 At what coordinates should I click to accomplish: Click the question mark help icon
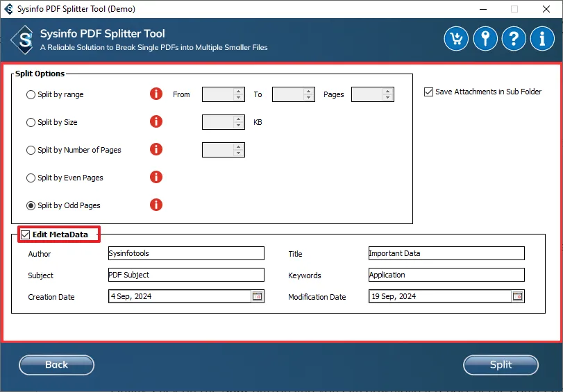(514, 38)
